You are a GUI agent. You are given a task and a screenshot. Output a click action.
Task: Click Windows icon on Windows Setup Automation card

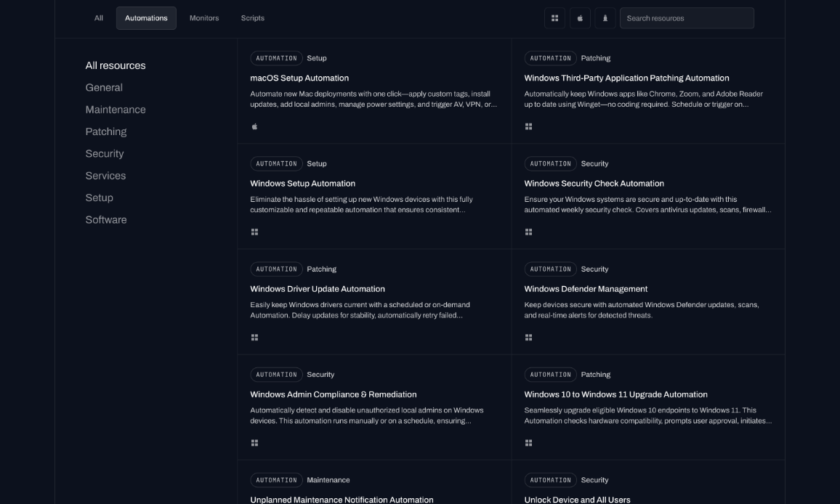[254, 232]
